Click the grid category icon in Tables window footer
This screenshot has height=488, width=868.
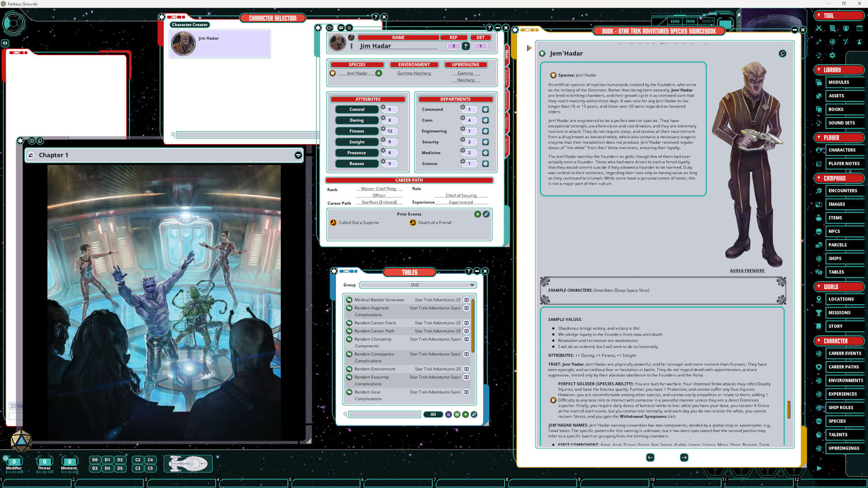pyautogui.click(x=457, y=414)
